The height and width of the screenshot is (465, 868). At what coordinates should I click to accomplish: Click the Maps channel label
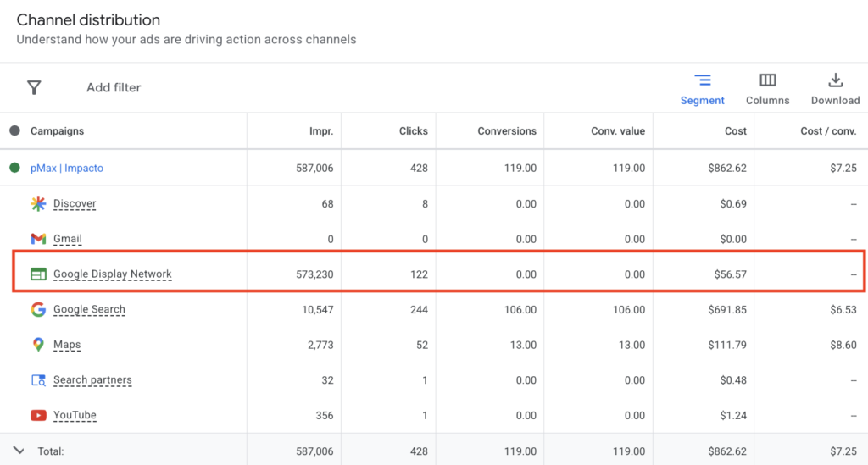click(x=67, y=345)
